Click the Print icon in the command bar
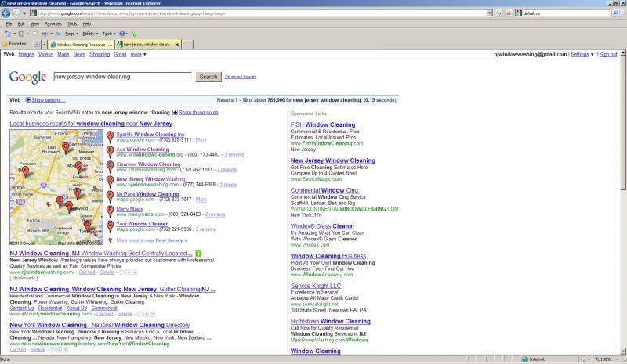This screenshot has width=627, height=364. [x=45, y=34]
